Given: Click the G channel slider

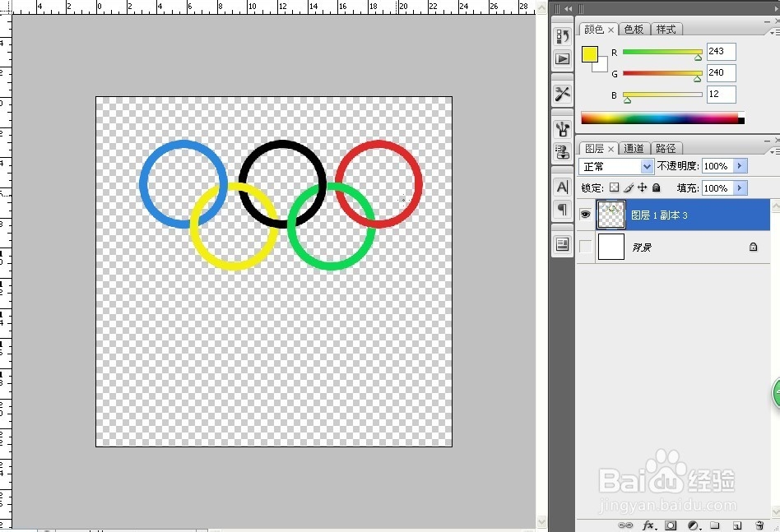Looking at the screenshot, I should coord(662,73).
